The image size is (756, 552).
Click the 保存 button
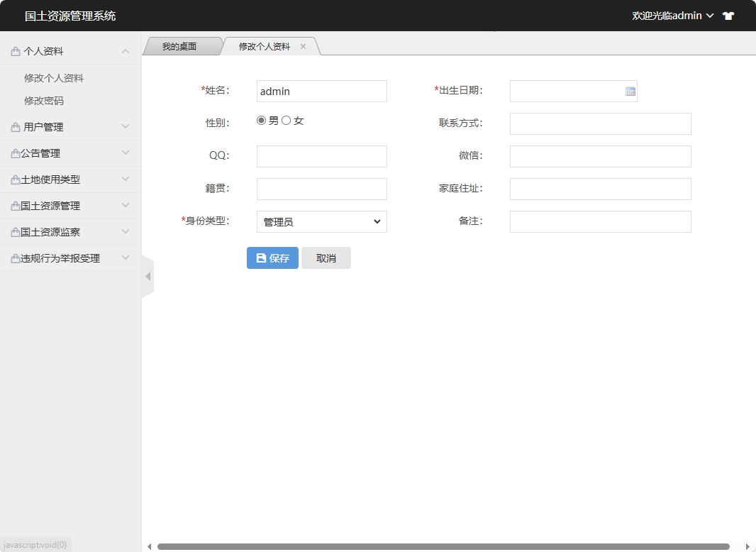pyautogui.click(x=272, y=258)
